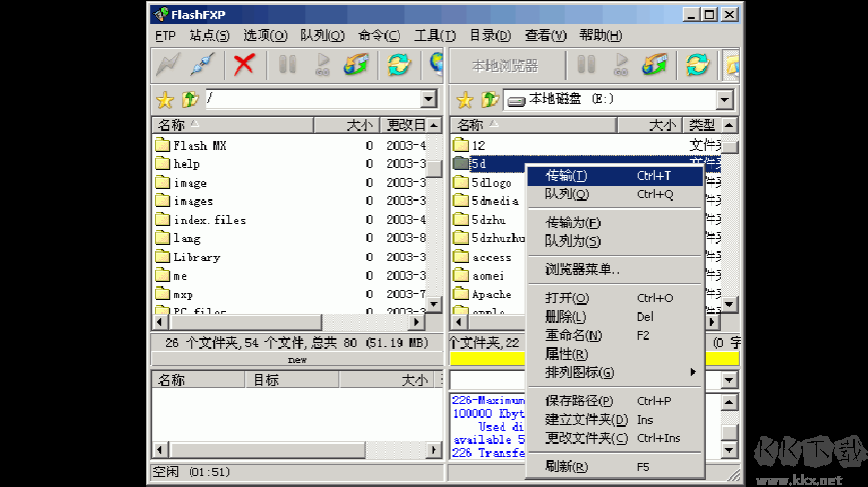Viewport: 868px width, 487px height.
Task: Click the left pane up-folder icon
Action: point(190,99)
